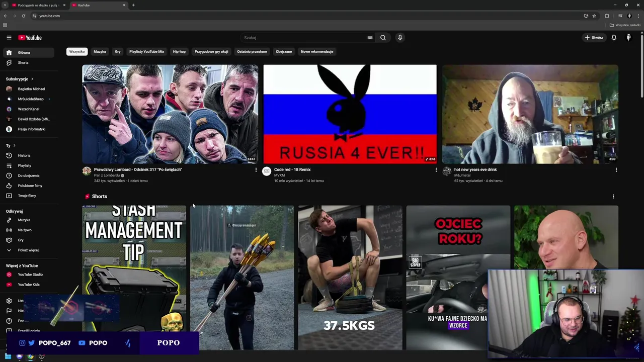Open options menu for Prawdziwy Lombard video
The width and height of the screenshot is (644, 362).
click(256, 170)
